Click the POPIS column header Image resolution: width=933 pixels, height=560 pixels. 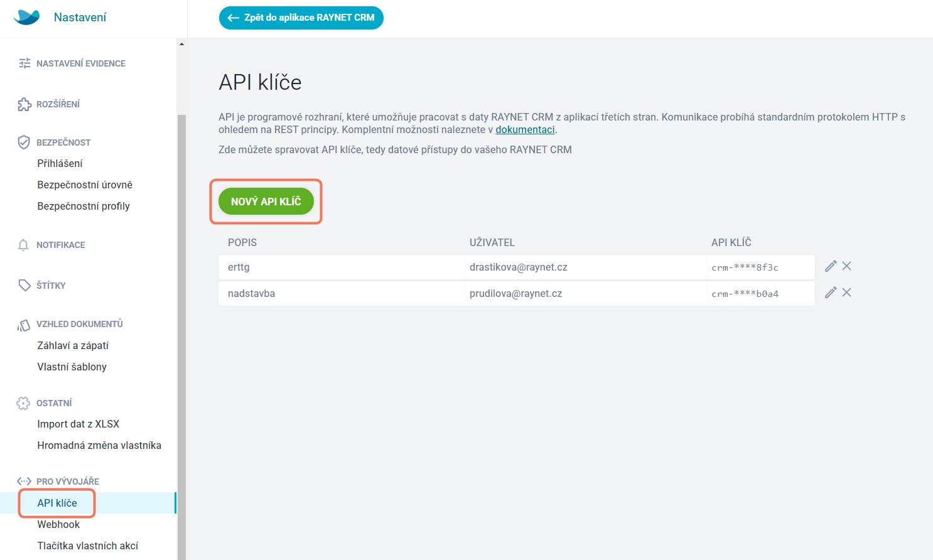point(242,243)
